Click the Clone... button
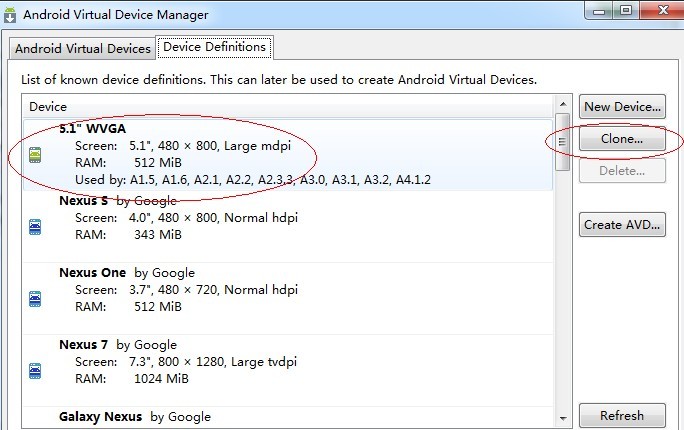Screen dimensions: 684x430 coord(622,139)
